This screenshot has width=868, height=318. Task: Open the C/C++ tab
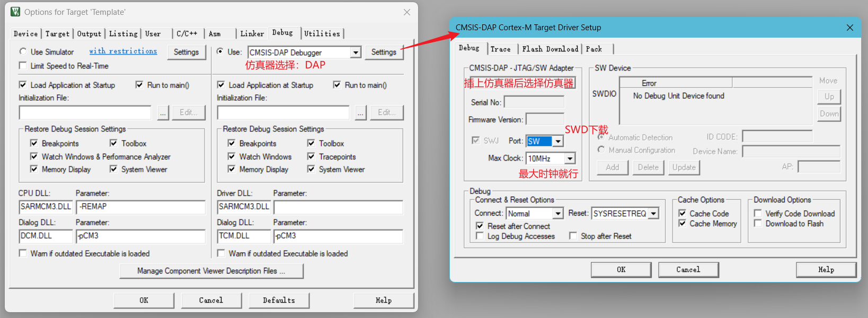pos(187,33)
